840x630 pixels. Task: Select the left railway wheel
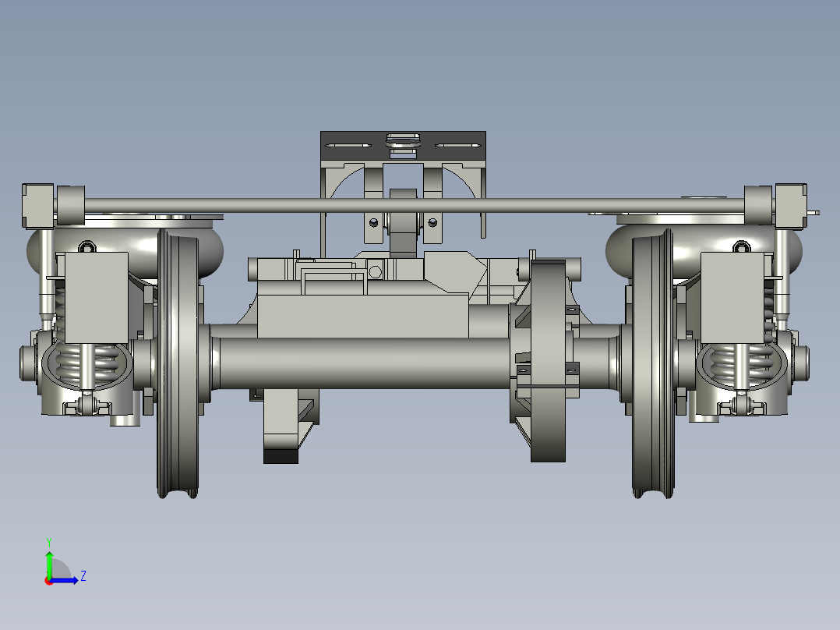tap(178, 363)
